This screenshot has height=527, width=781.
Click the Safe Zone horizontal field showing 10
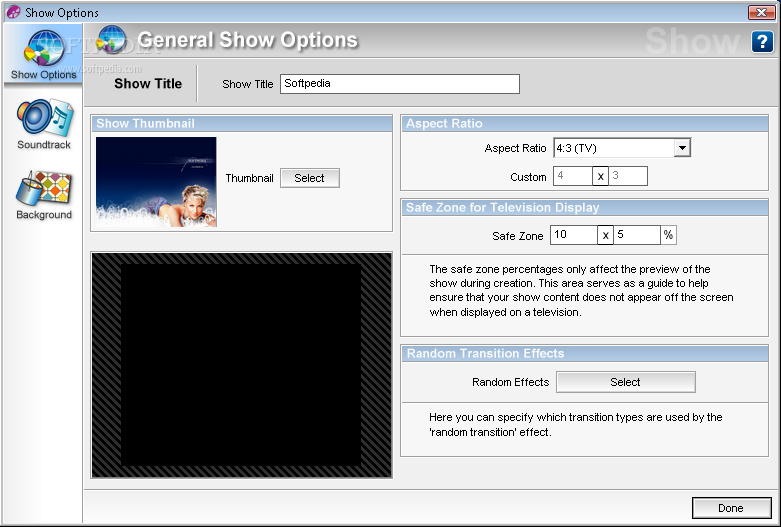574,235
